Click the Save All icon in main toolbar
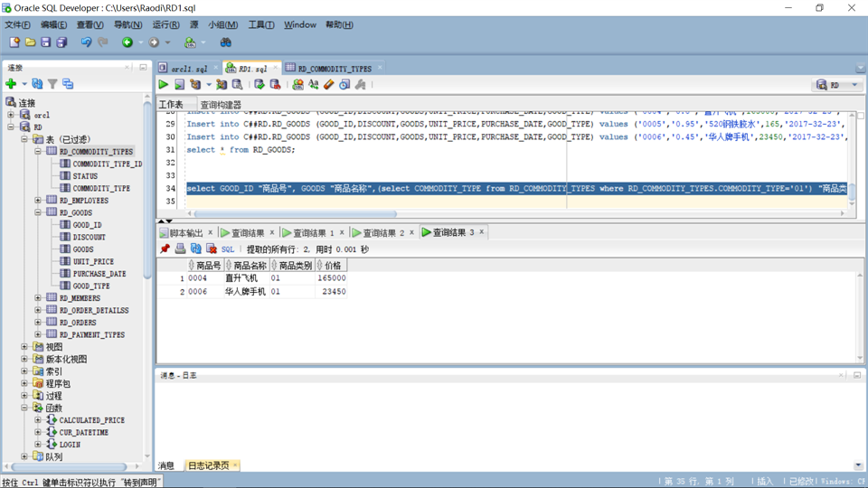The image size is (868, 488). point(61,42)
